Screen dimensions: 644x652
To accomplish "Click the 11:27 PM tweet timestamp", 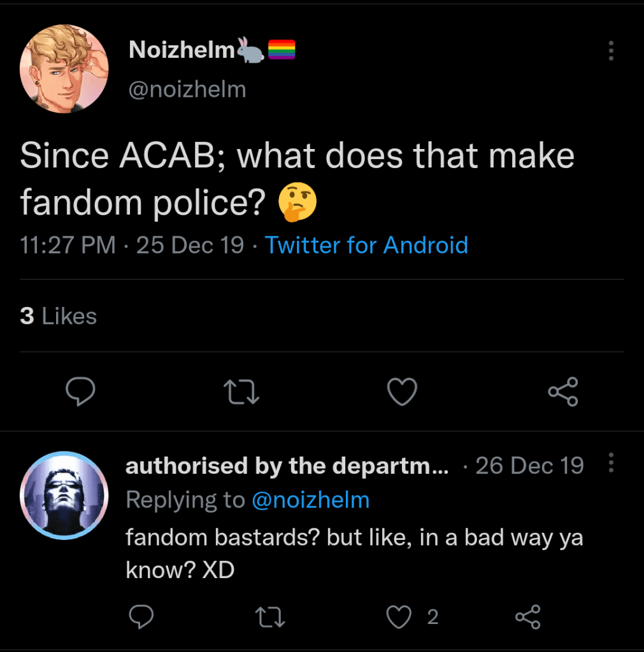I will [x=68, y=245].
